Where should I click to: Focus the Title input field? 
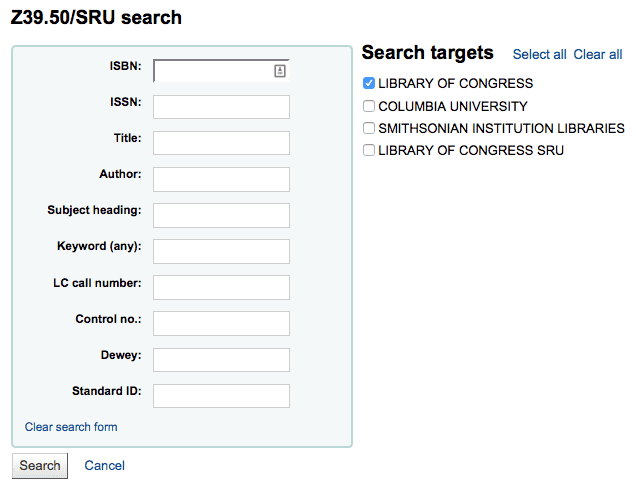coord(221,143)
